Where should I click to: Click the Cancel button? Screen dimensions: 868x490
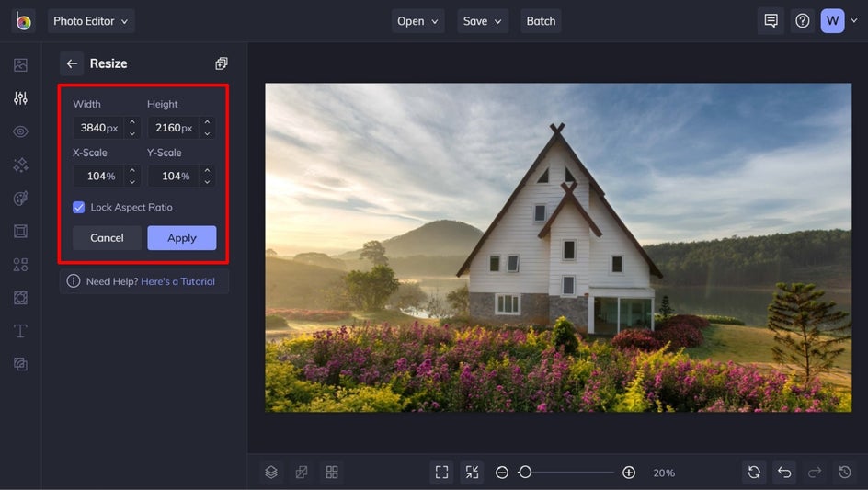[x=107, y=237]
